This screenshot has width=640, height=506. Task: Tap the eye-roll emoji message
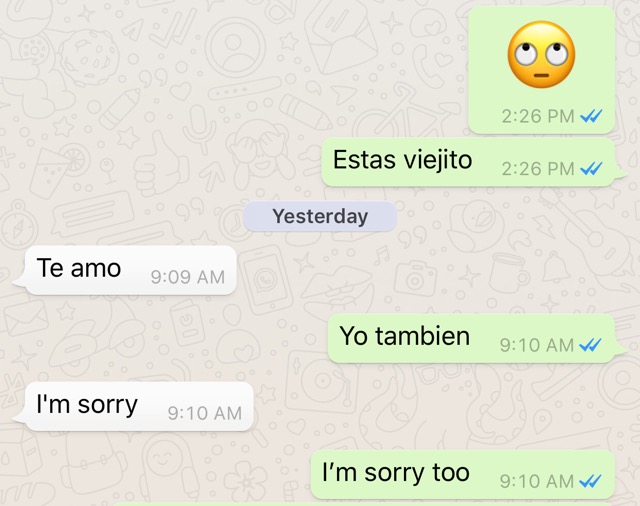coord(541,70)
